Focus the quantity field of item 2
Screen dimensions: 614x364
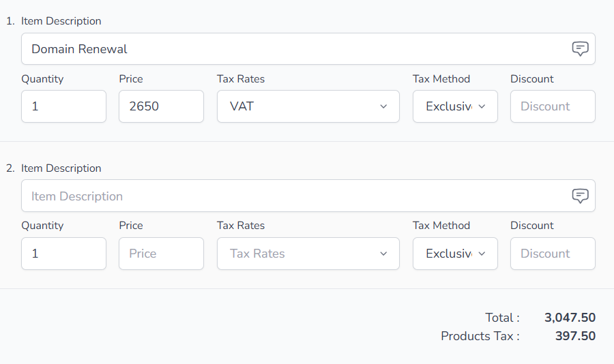pos(64,254)
